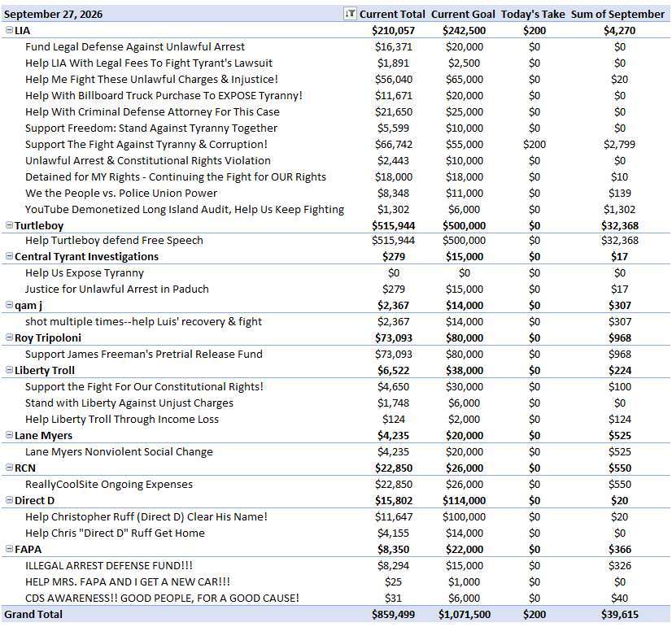Collapse the qam j group
672x627 pixels.
click(x=9, y=305)
